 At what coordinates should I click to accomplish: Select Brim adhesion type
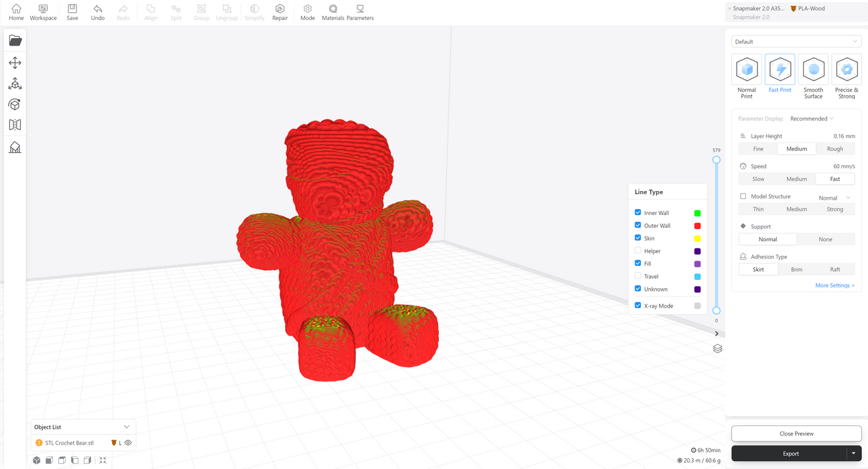click(796, 269)
